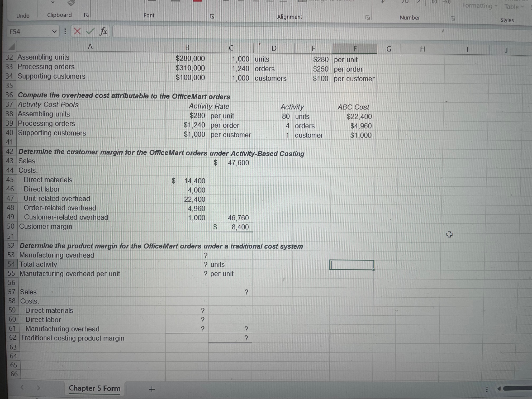Select row header 50 Customer margin

point(10,226)
